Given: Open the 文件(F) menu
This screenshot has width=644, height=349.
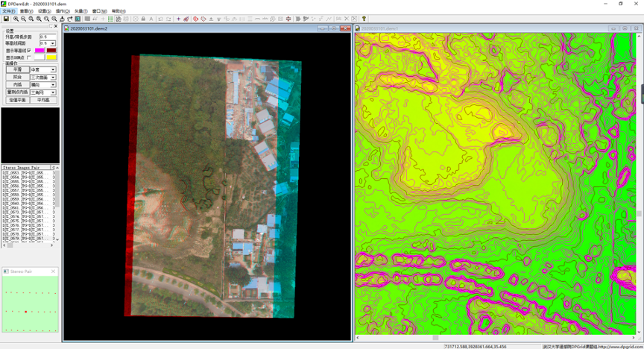Looking at the screenshot, I should [x=9, y=11].
